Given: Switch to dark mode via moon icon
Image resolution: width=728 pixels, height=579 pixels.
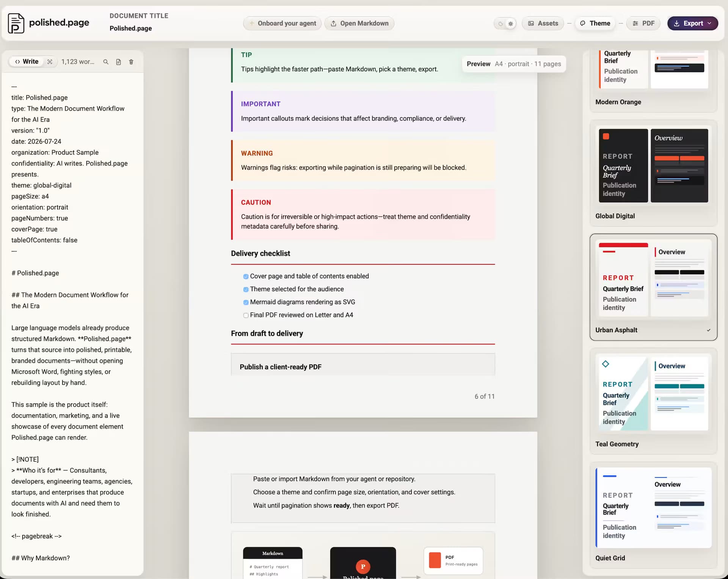Looking at the screenshot, I should click(x=500, y=23).
